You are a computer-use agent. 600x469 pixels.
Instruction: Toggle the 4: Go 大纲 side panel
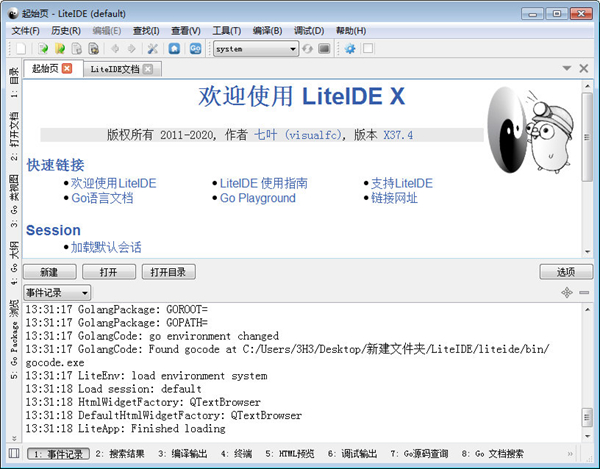(x=14, y=263)
